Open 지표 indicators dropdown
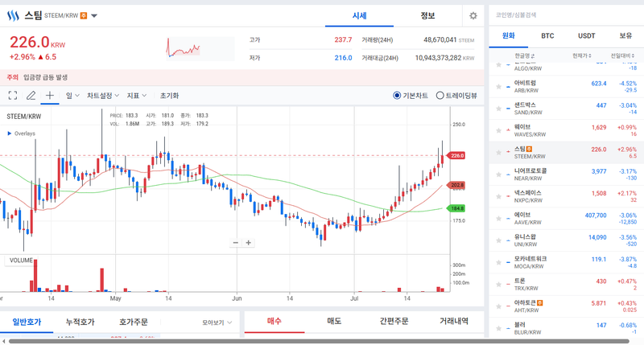644x345 pixels. [136, 96]
